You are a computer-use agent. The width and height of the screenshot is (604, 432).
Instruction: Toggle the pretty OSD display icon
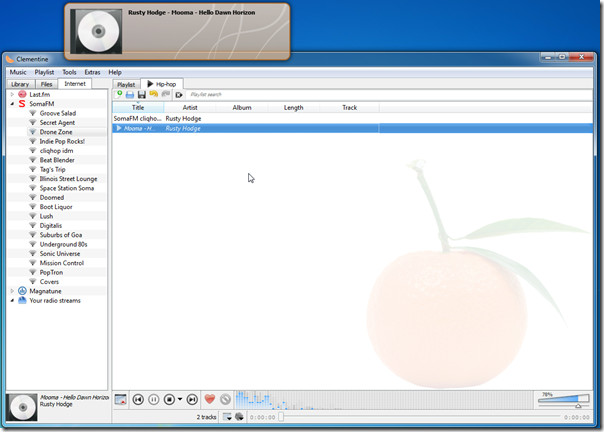click(121, 400)
